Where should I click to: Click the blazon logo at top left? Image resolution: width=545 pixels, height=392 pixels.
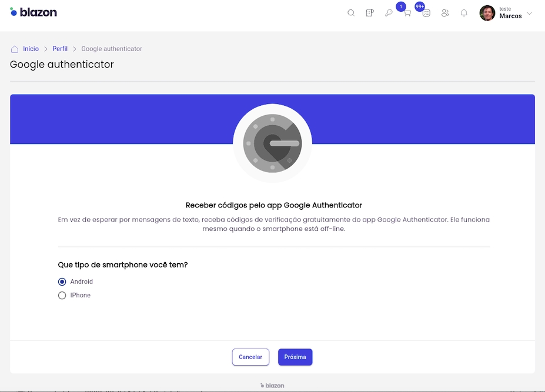click(34, 12)
